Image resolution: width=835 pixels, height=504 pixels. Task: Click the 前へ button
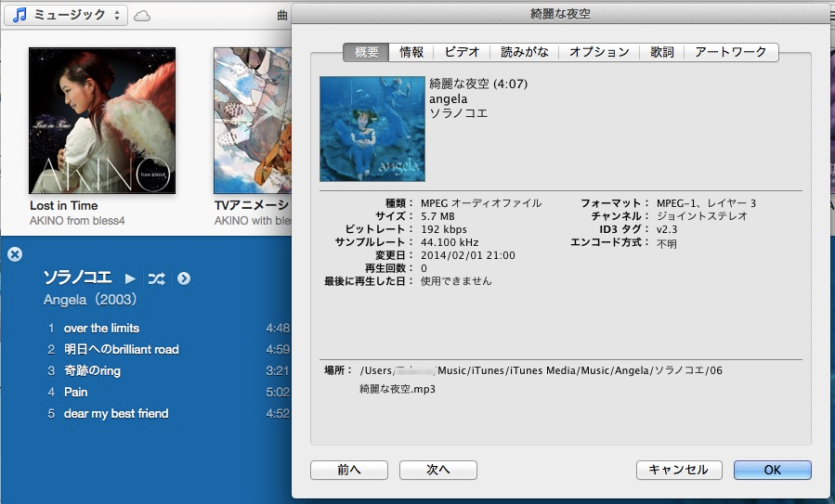(349, 470)
